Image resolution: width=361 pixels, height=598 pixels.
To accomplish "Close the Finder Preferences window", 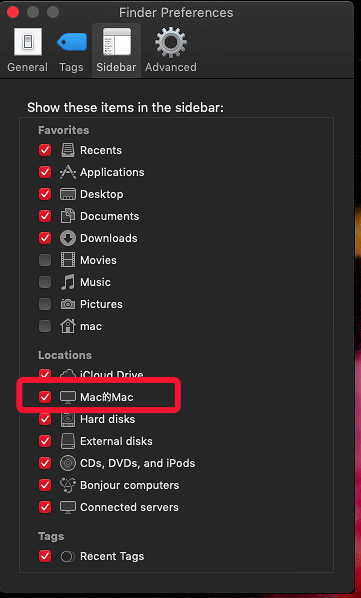I will [x=13, y=12].
